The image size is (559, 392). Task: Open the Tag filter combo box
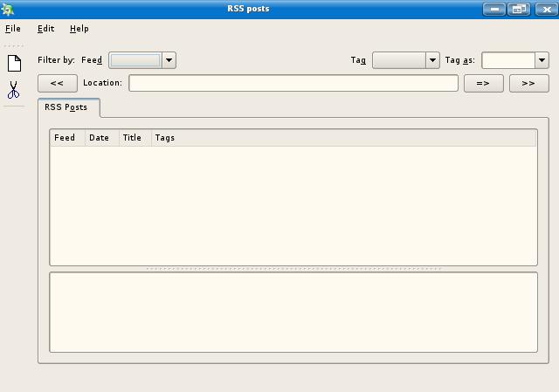(x=431, y=60)
